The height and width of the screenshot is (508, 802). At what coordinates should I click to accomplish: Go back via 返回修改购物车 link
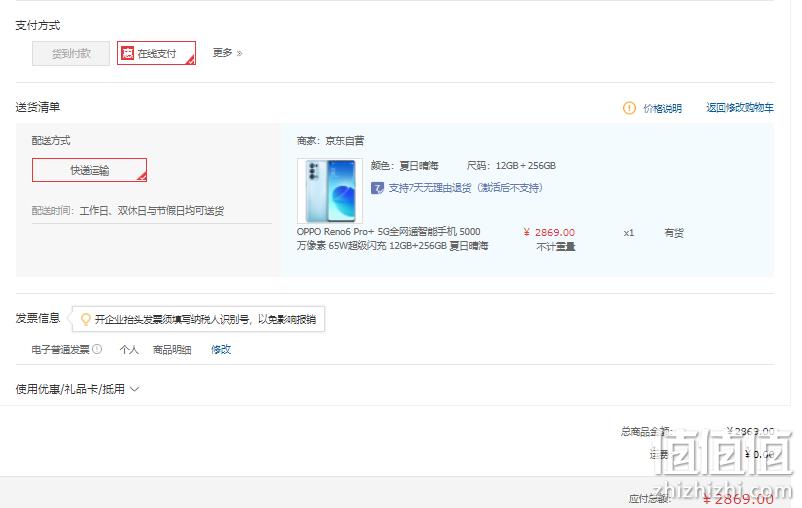click(740, 107)
